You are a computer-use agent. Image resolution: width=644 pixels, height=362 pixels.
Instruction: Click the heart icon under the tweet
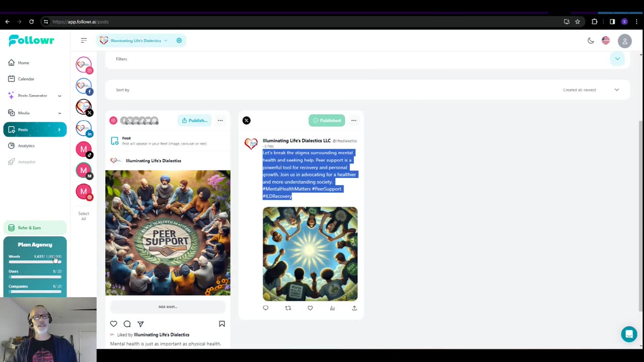[x=310, y=308]
